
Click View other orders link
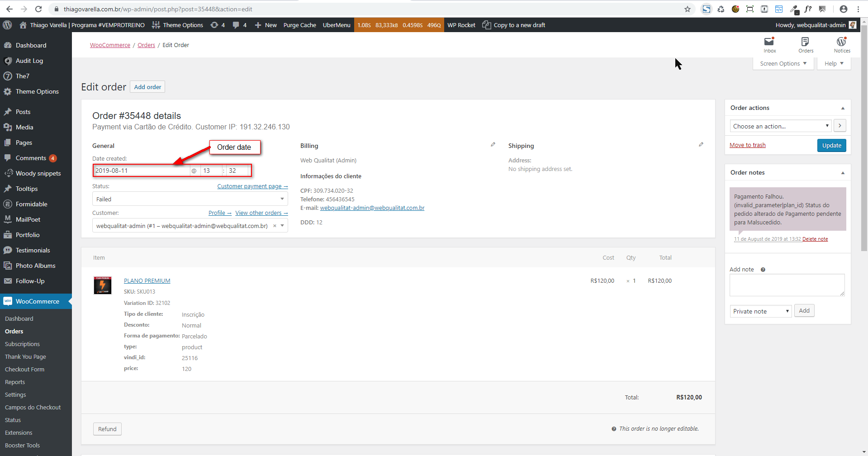[x=261, y=213]
